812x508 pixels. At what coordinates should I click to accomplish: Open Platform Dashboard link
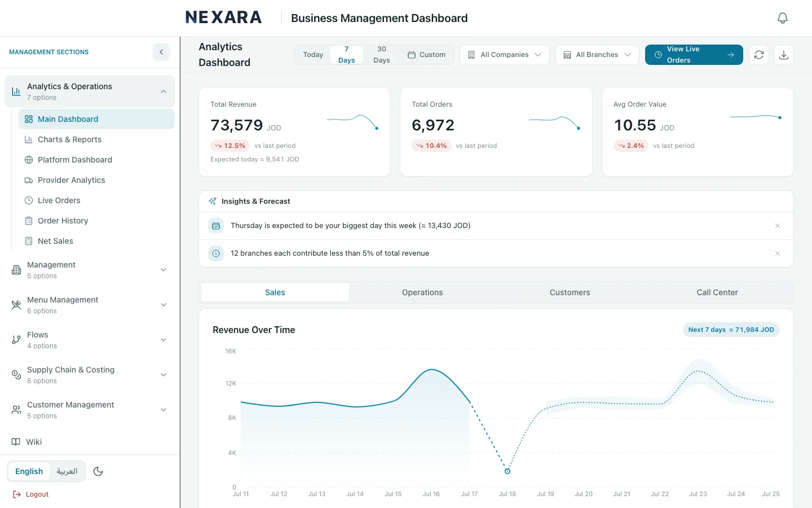click(96, 160)
